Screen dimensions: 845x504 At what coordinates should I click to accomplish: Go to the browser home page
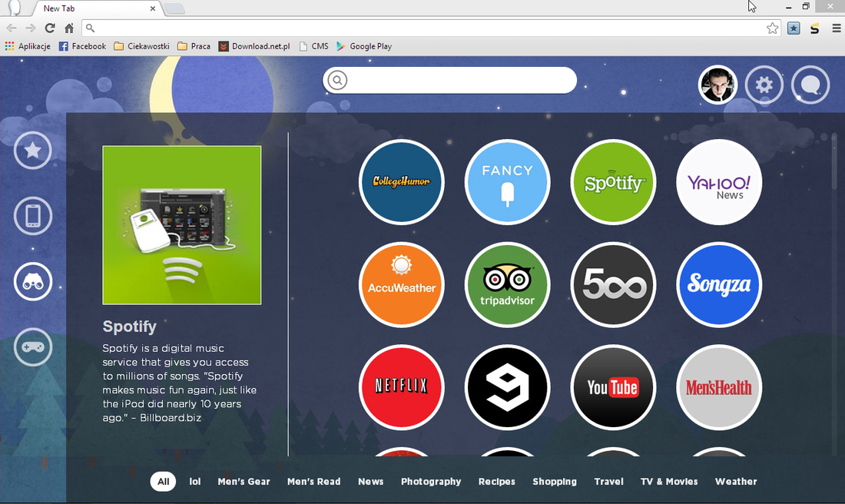69,28
